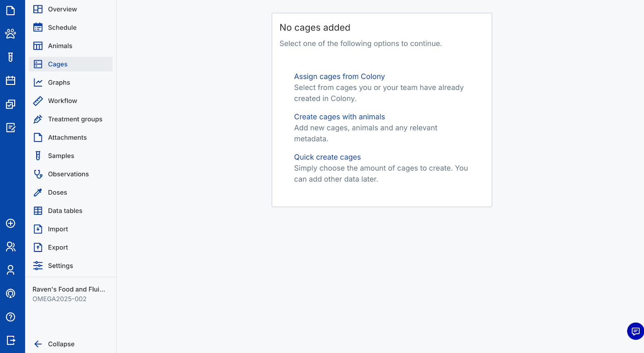Go to the Schedule section
644x353 pixels.
click(62, 27)
